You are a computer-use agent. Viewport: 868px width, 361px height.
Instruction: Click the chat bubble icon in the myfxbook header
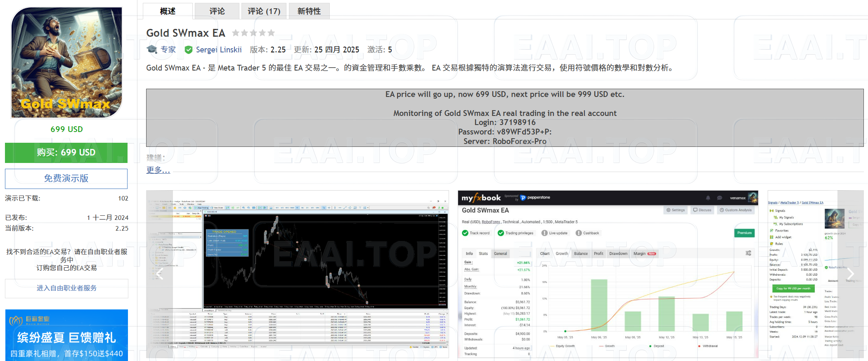(x=719, y=198)
